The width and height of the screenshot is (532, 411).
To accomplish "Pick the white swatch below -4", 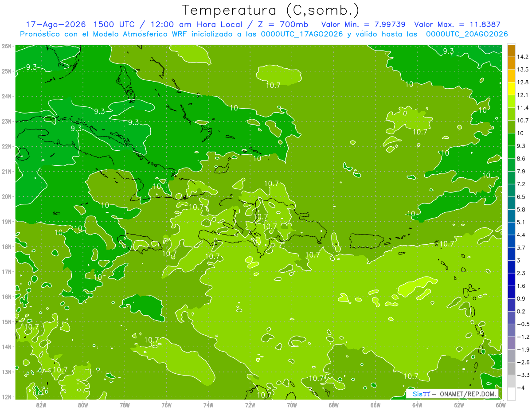I will pyautogui.click(x=511, y=394).
